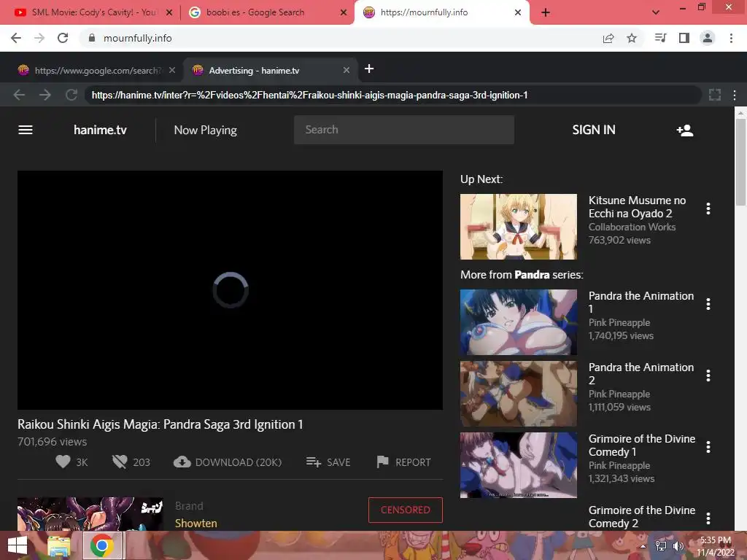
Task: Dislike the video with the 203 broken-heart icon
Action: pyautogui.click(x=120, y=462)
